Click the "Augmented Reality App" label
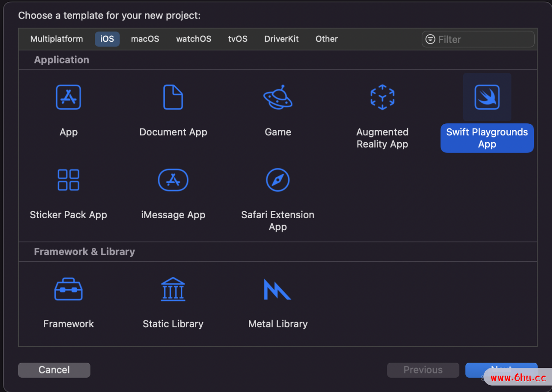 coord(382,138)
